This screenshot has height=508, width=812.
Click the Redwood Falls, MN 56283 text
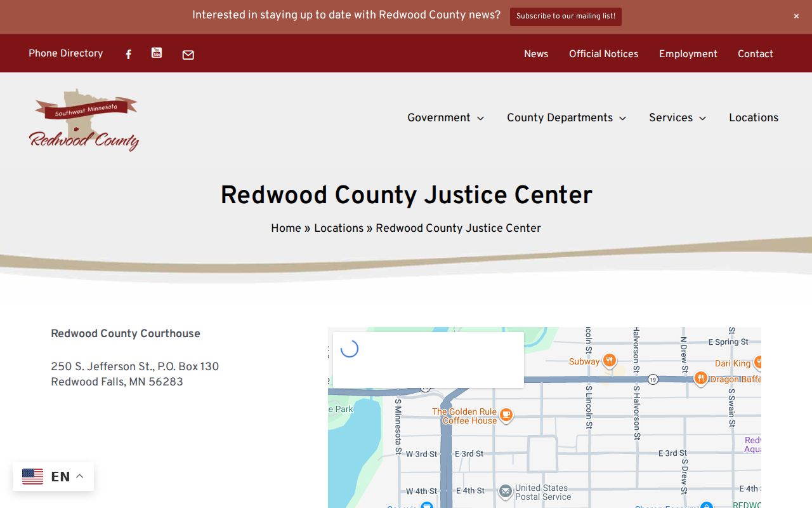click(117, 382)
